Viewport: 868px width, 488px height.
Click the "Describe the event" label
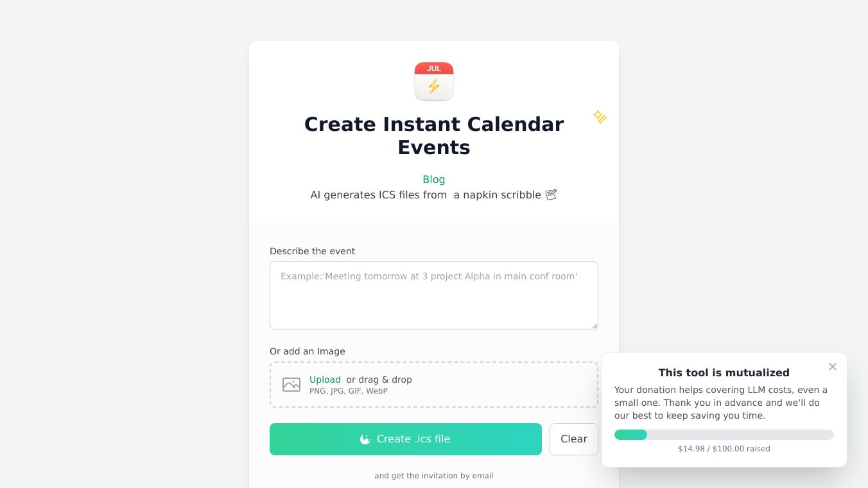tap(312, 251)
